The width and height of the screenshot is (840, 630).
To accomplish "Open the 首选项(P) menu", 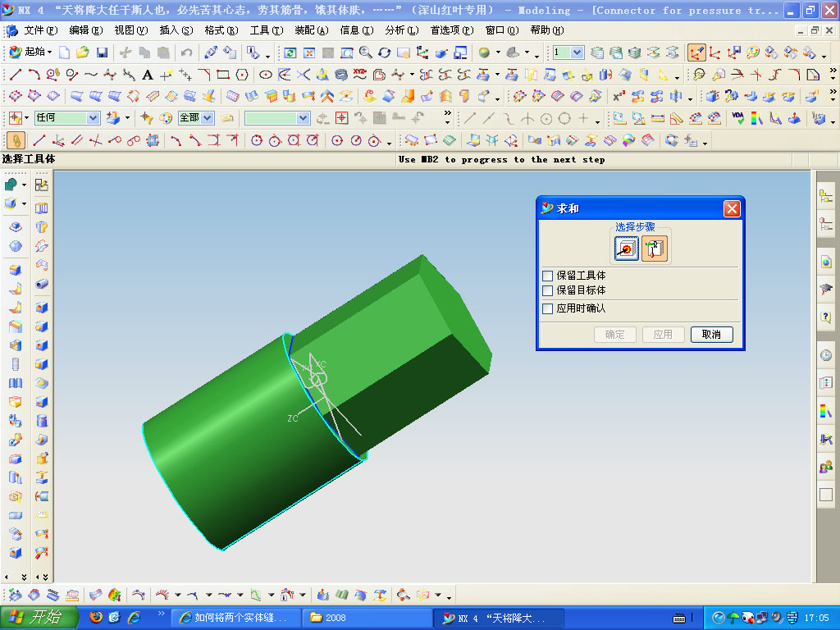I will tap(452, 30).
